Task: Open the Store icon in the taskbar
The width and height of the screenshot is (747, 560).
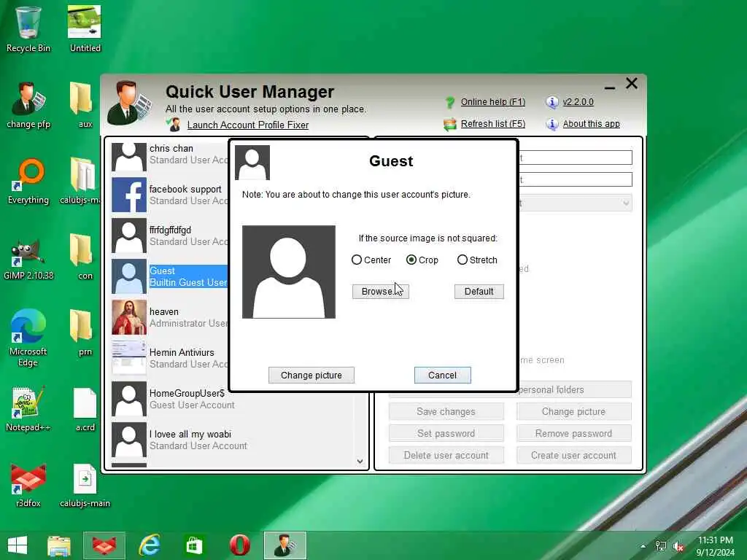Action: [194, 545]
